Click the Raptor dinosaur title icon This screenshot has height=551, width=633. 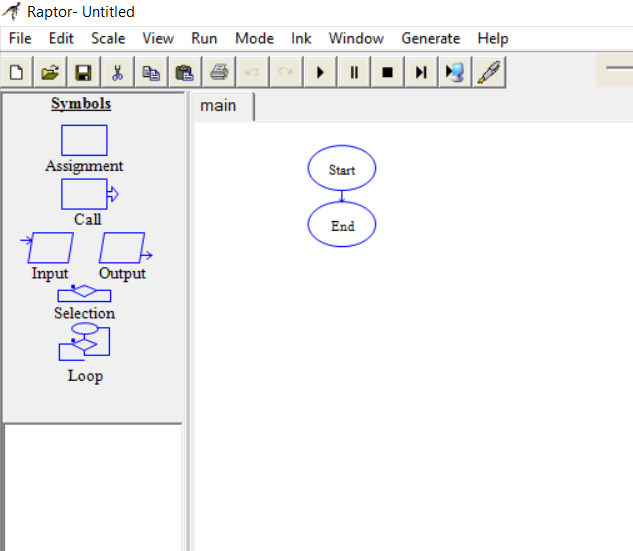pyautogui.click(x=12, y=11)
